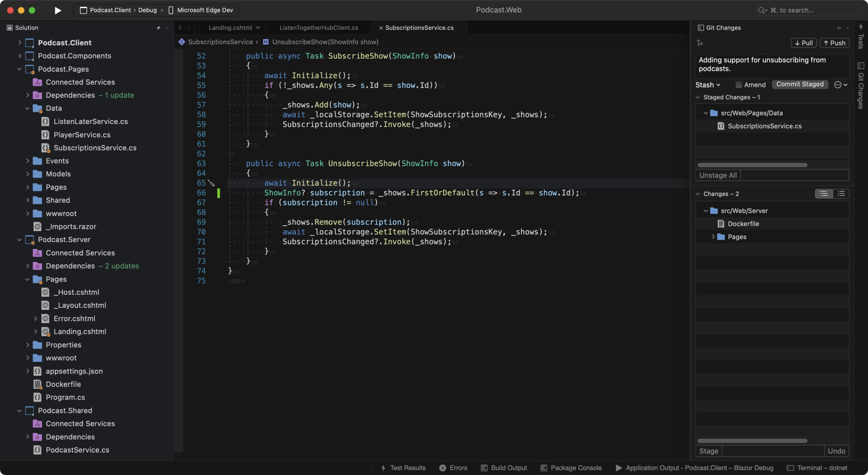Close the SubscriptionsService.cs tab
868x475 pixels.
[381, 28]
